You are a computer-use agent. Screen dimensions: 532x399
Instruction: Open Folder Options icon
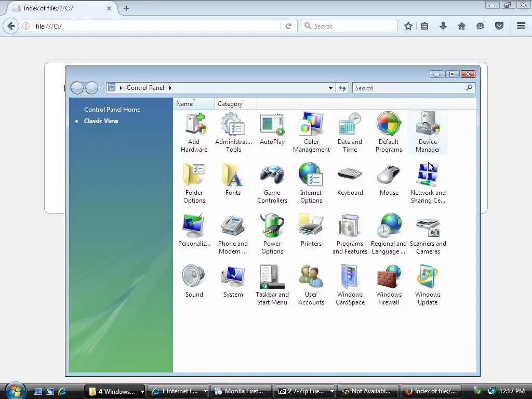pyautogui.click(x=194, y=183)
